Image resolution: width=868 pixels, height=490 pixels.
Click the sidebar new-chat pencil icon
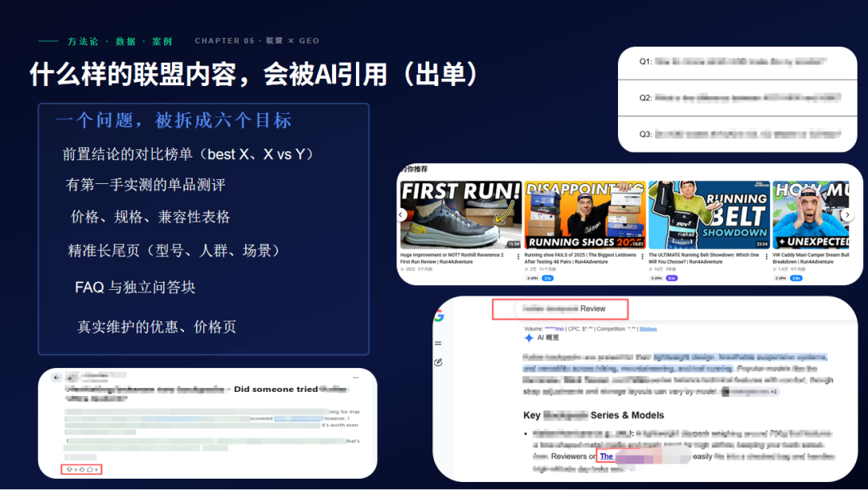pos(438,362)
